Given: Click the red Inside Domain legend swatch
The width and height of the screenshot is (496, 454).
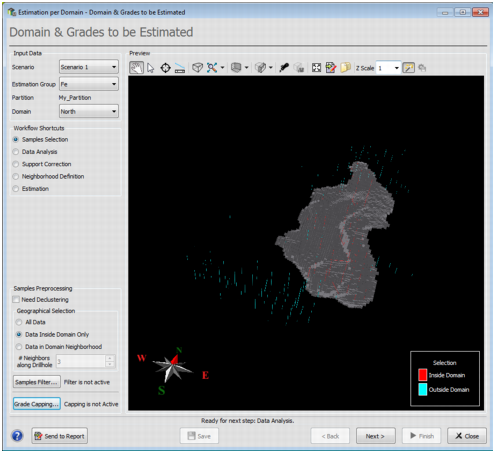Looking at the screenshot, I should coord(423,375).
